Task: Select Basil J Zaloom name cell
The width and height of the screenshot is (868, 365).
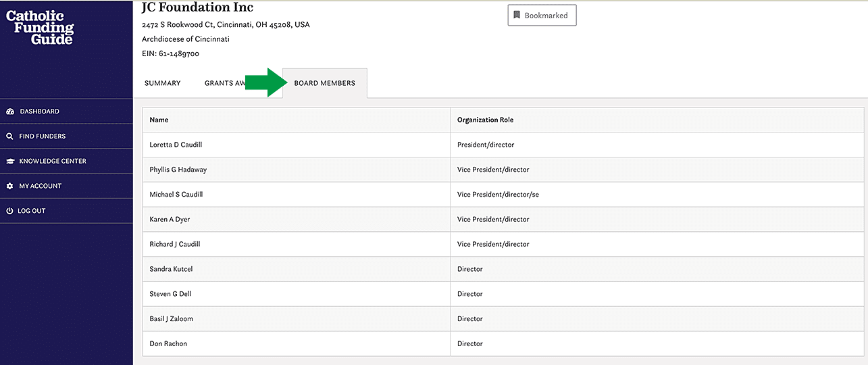Action: 297,319
